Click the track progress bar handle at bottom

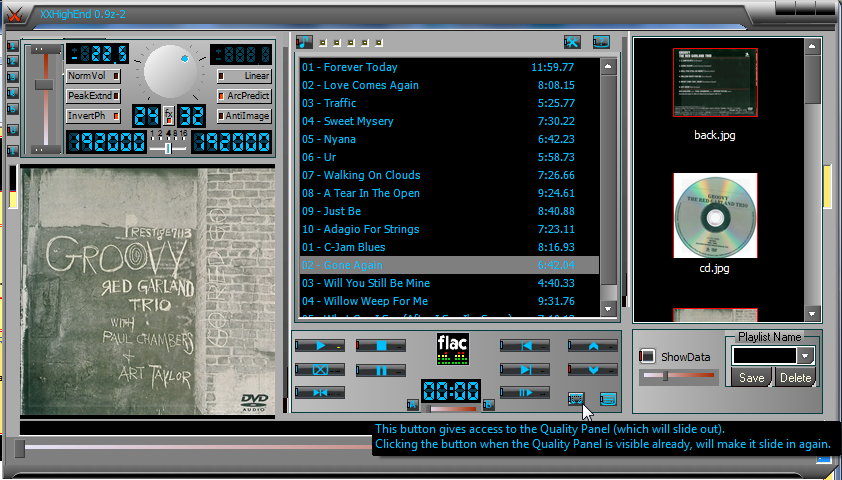[x=19, y=448]
